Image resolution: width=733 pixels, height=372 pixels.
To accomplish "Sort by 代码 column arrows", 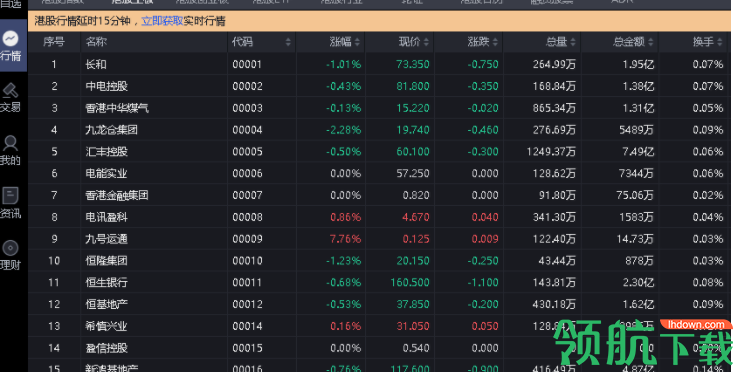I will pos(288,43).
